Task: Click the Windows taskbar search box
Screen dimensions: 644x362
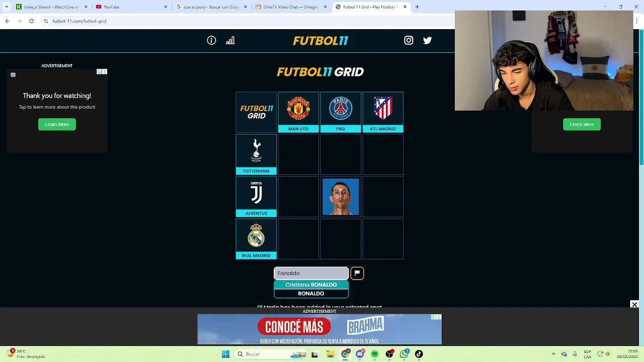Action: (x=271, y=354)
